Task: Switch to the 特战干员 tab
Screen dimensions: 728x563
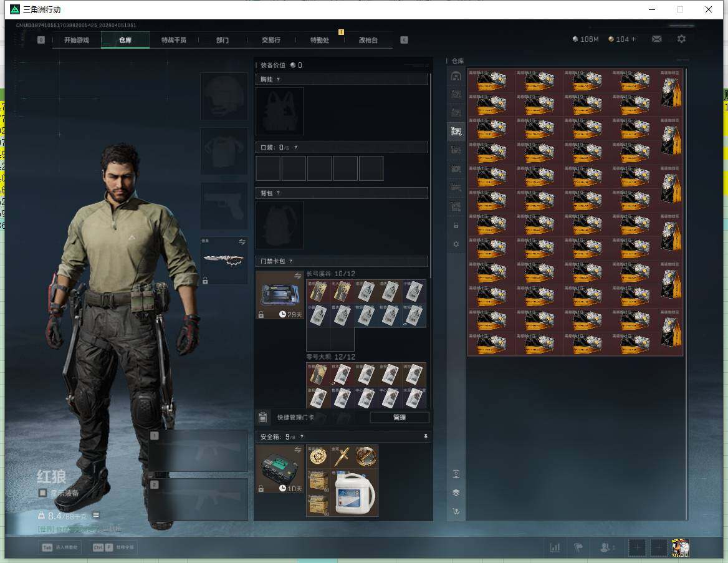Action: tap(174, 40)
